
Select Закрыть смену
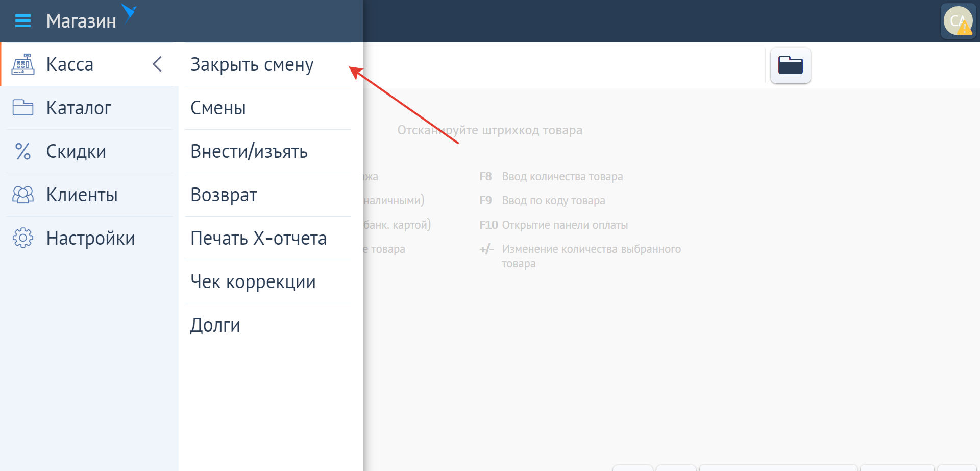(268, 64)
